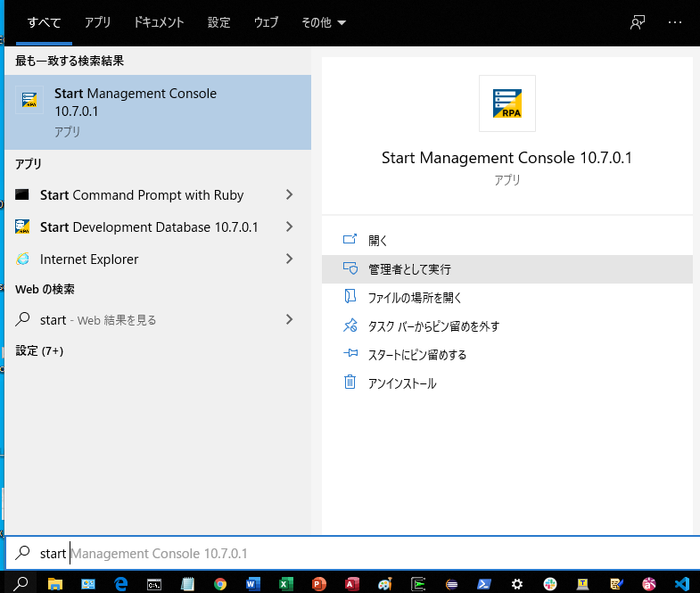Open the notepad-with-pen taskbar icon
The image size is (700, 593).
click(616, 583)
